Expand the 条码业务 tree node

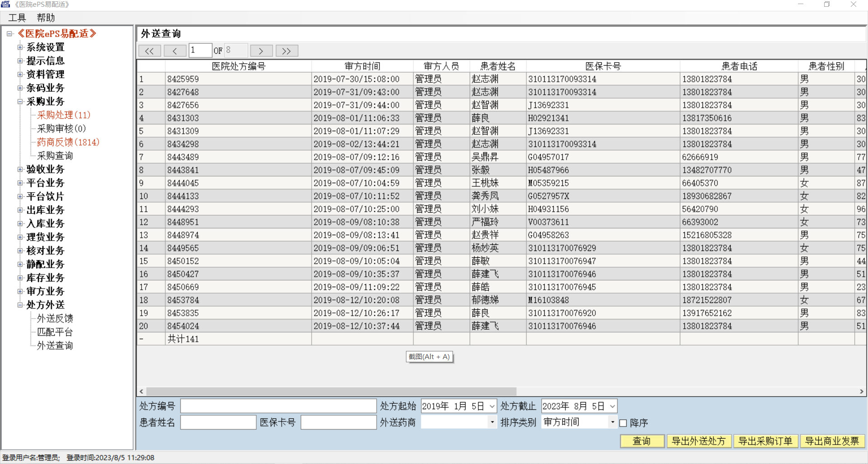tap(20, 88)
